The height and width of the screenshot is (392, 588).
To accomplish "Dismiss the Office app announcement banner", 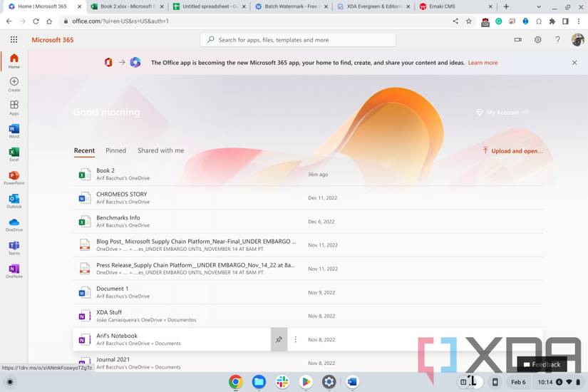I will tap(574, 63).
